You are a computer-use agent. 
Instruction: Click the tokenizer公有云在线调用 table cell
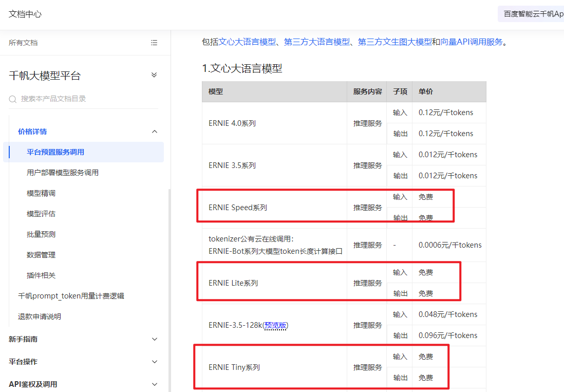point(274,245)
